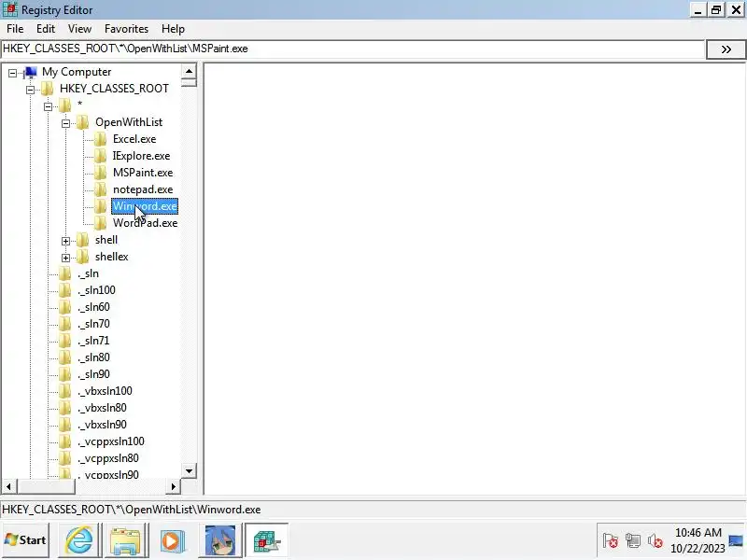Click the Registry Editor title bar icon
The image size is (747, 560).
(9, 9)
